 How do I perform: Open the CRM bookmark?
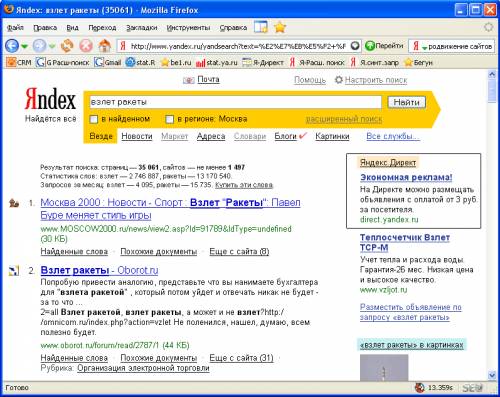[x=19, y=62]
